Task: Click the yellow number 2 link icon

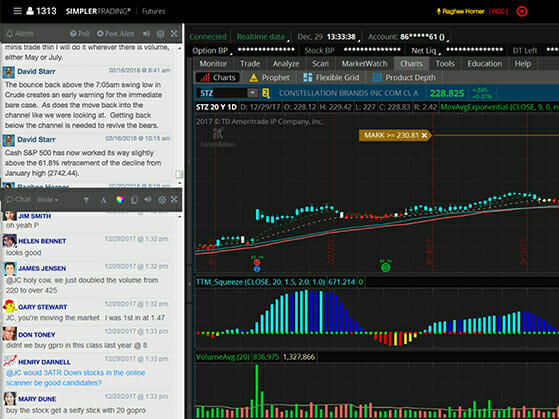Action: 266,93
